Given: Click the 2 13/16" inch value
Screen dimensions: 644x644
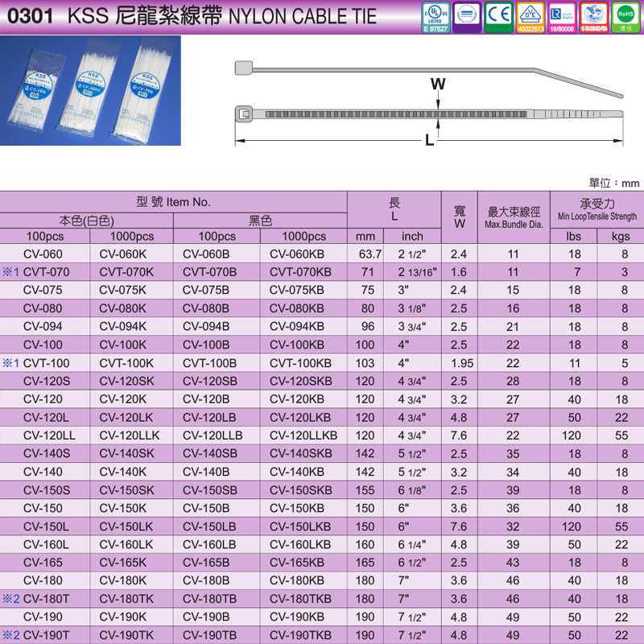Looking at the screenshot, I should tap(417, 272).
